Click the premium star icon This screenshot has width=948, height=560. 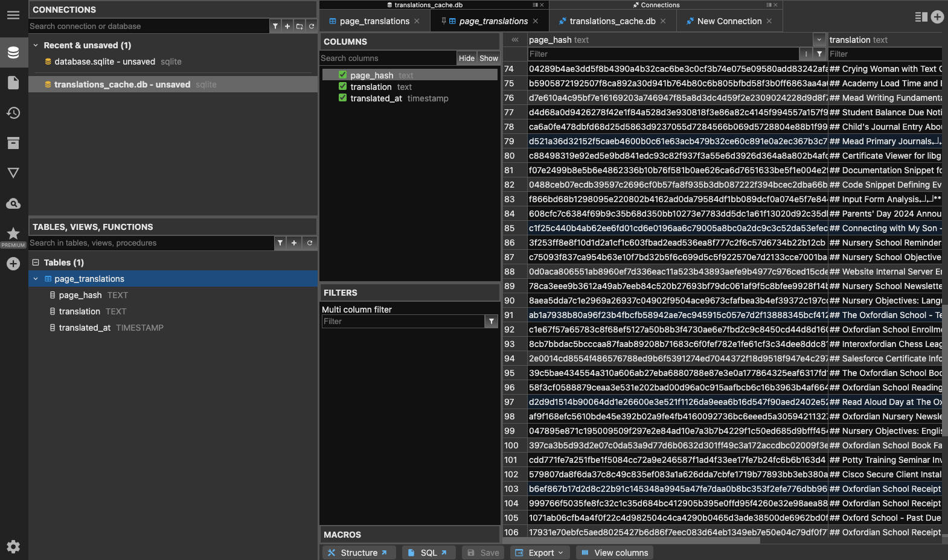[x=13, y=234]
